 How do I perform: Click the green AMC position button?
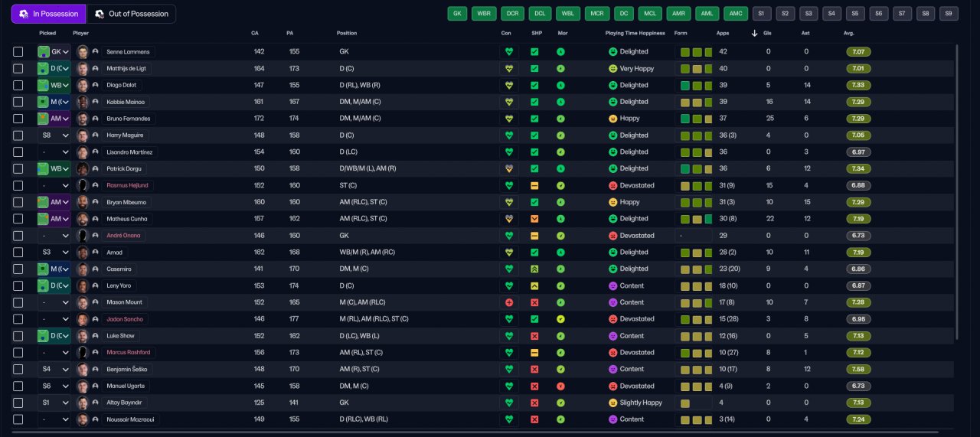[736, 14]
